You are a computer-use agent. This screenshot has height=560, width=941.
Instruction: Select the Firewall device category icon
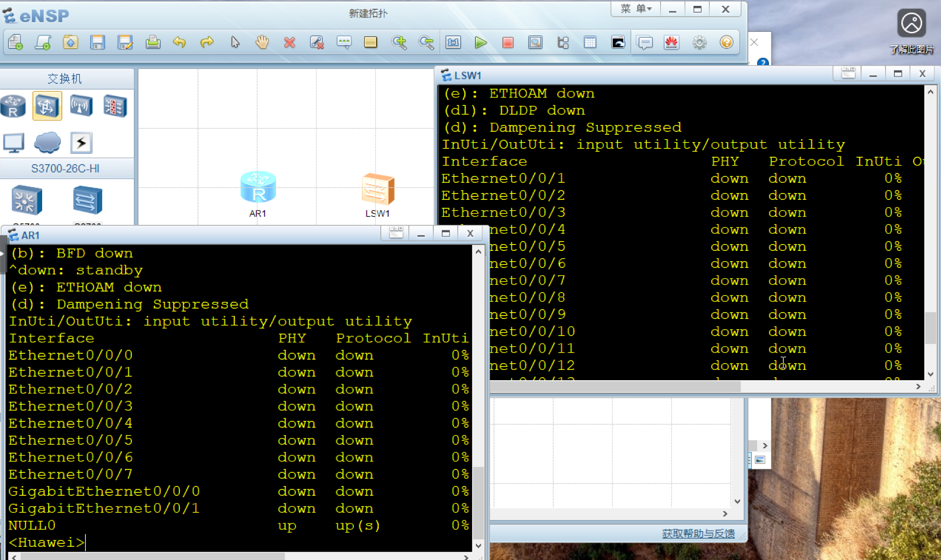coord(115,106)
